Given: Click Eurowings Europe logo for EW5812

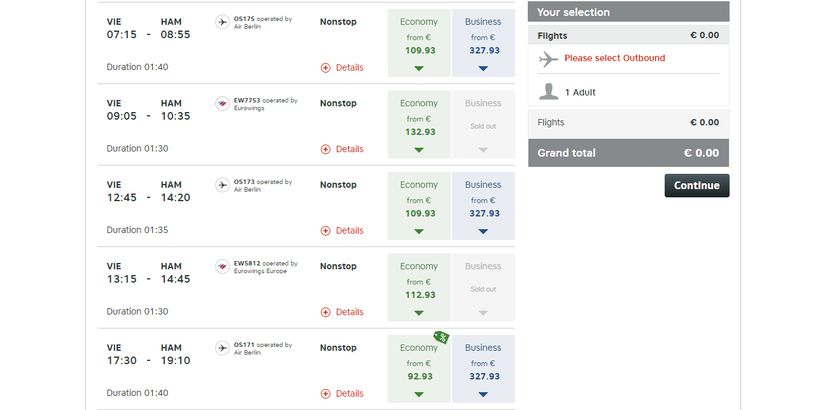Looking at the screenshot, I should (x=222, y=266).
